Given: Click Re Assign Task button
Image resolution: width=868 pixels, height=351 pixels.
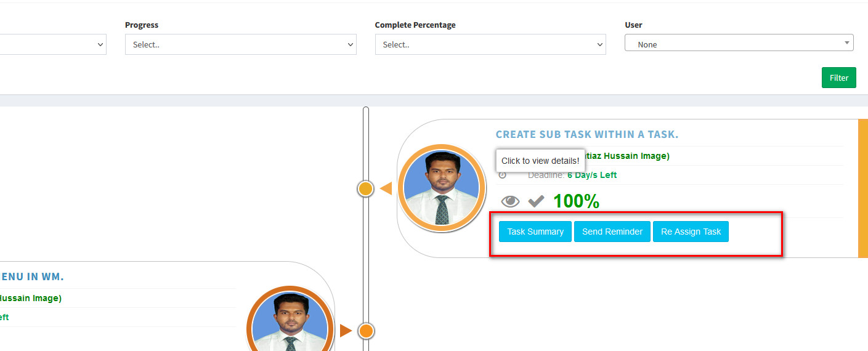Looking at the screenshot, I should coord(691,232).
